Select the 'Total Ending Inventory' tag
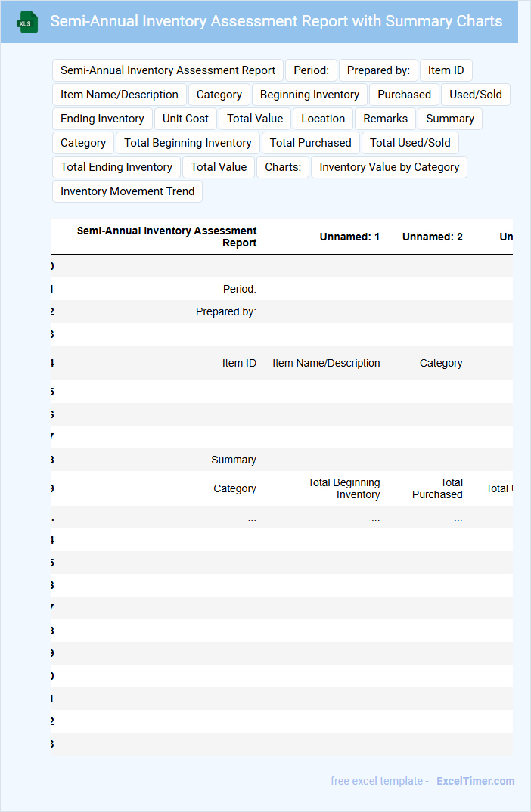The image size is (531, 812). pos(116,167)
